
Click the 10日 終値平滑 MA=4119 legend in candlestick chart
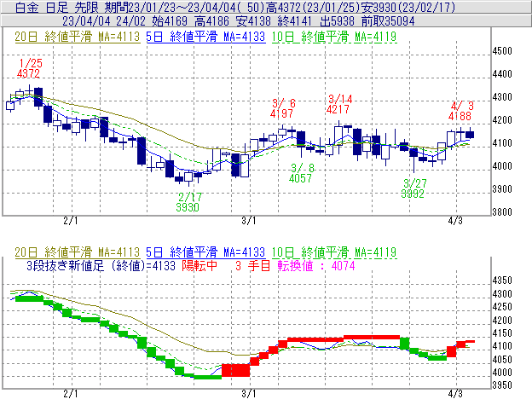pos(334,37)
